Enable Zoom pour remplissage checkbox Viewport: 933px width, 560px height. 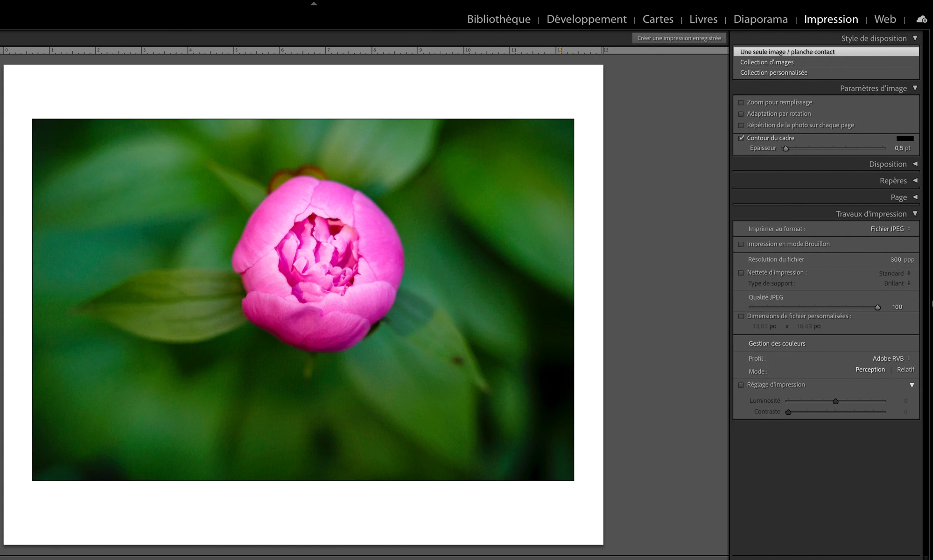pyautogui.click(x=741, y=103)
